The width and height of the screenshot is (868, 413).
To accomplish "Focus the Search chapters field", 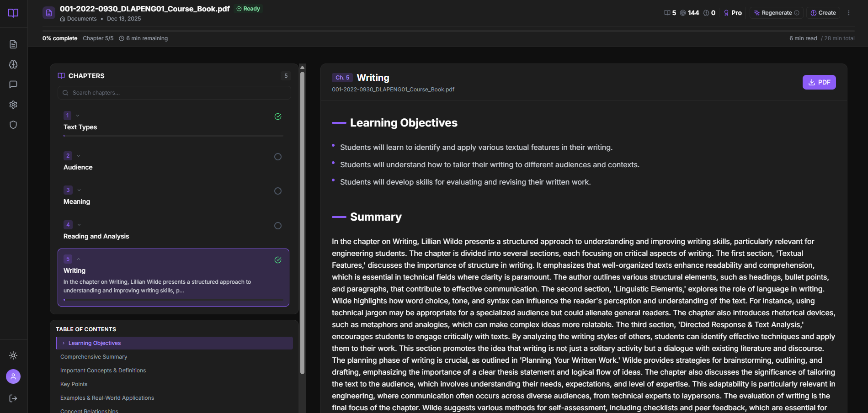I will (174, 93).
